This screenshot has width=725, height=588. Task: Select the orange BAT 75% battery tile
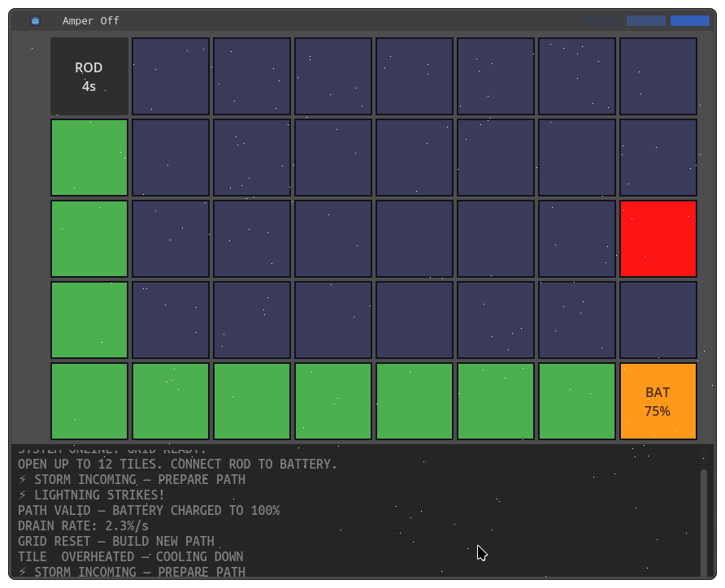[x=658, y=401]
